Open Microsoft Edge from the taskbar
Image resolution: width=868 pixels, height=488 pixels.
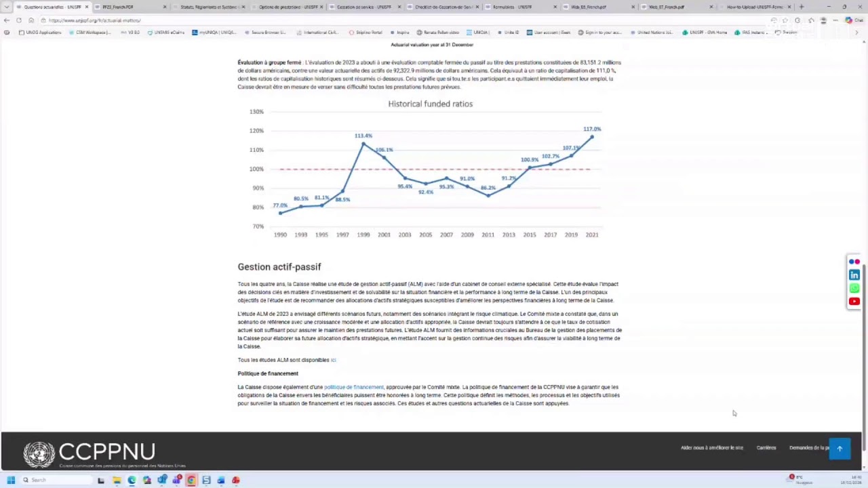coord(132,480)
